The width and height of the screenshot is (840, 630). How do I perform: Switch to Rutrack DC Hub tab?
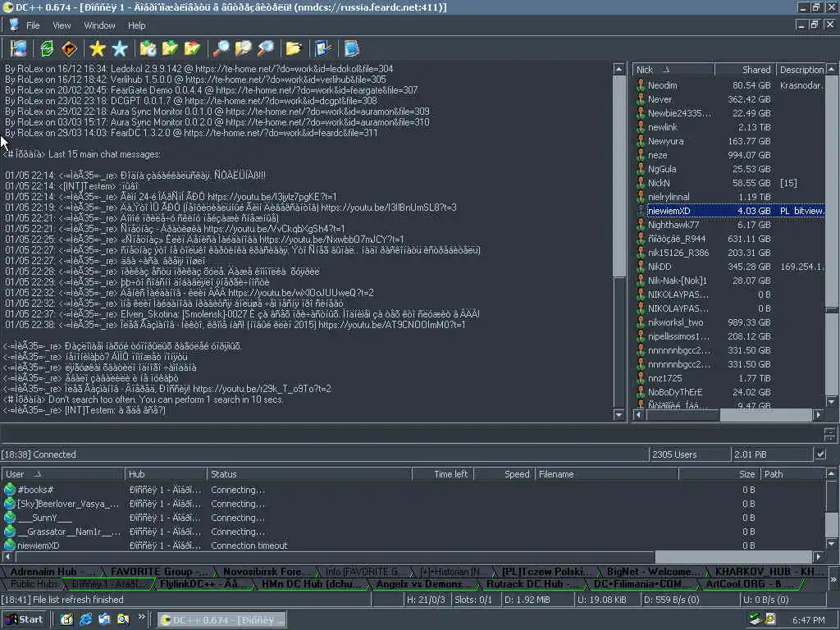click(x=532, y=584)
